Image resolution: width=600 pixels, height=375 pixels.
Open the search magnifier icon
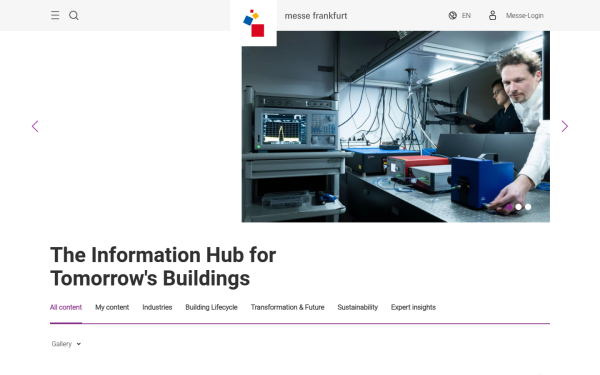coord(74,15)
